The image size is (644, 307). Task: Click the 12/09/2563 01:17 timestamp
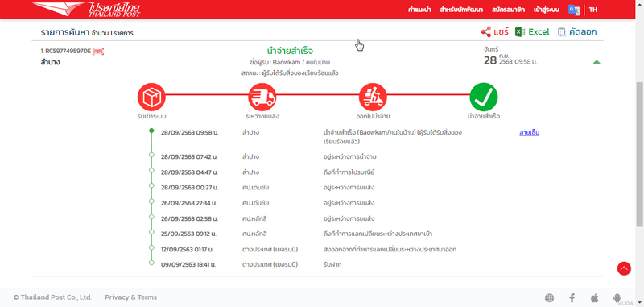click(187, 250)
